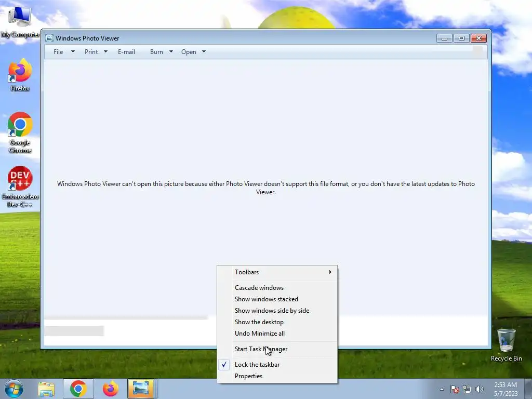Open the network tray icon
Screen dimensions: 532x399
click(x=467, y=389)
